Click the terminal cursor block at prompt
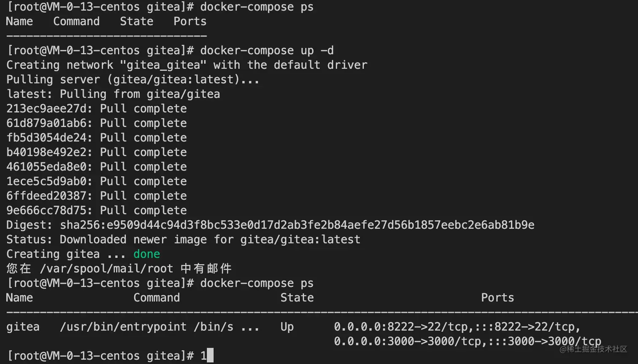The image size is (638, 364). 210,355
